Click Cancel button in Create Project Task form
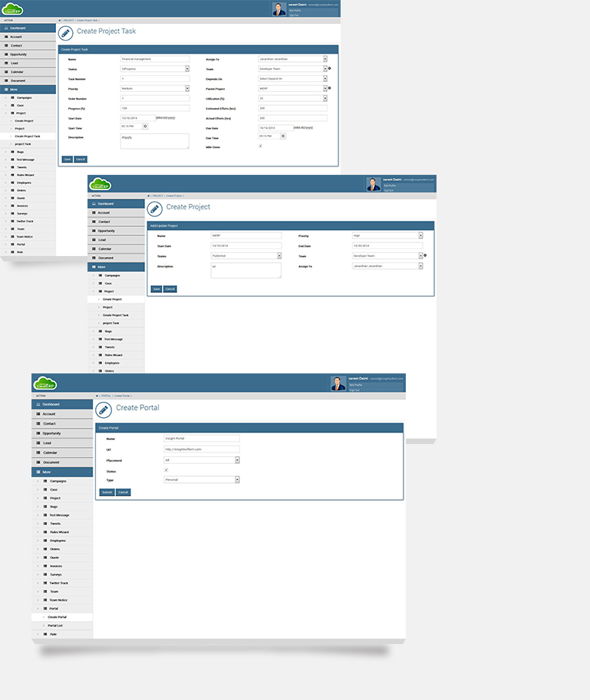The width and height of the screenshot is (590, 700). (x=81, y=159)
